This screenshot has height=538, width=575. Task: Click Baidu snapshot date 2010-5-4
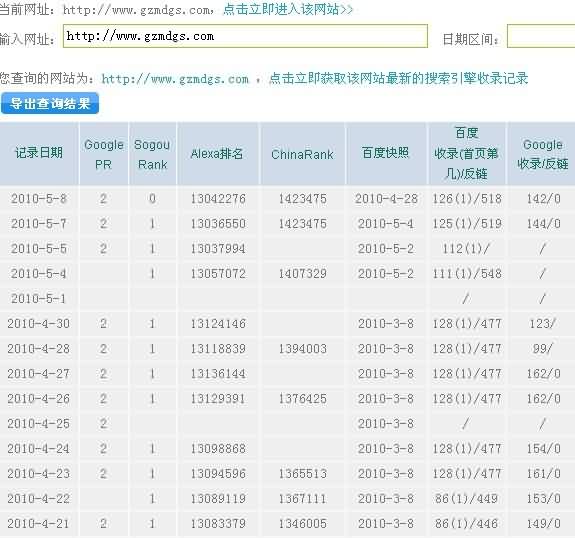tap(386, 224)
